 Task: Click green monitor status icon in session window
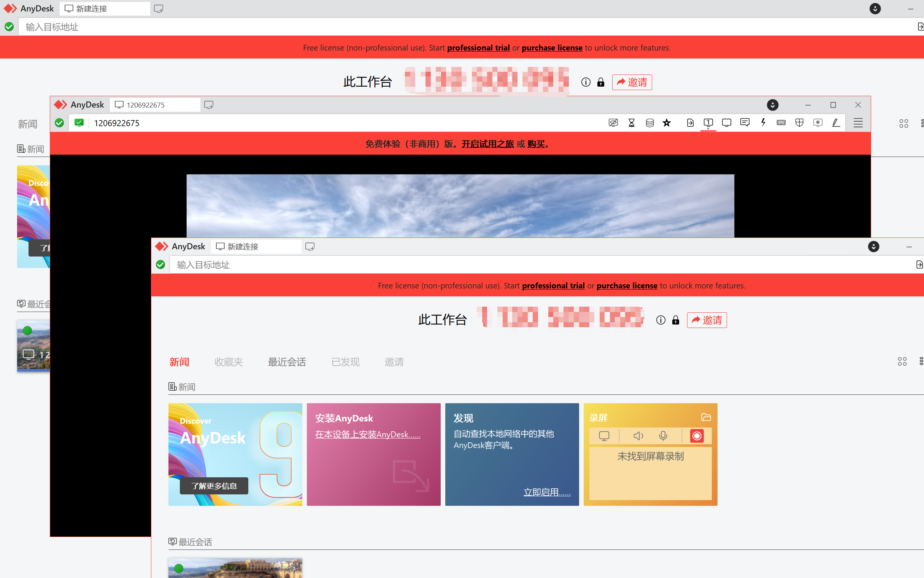point(79,123)
